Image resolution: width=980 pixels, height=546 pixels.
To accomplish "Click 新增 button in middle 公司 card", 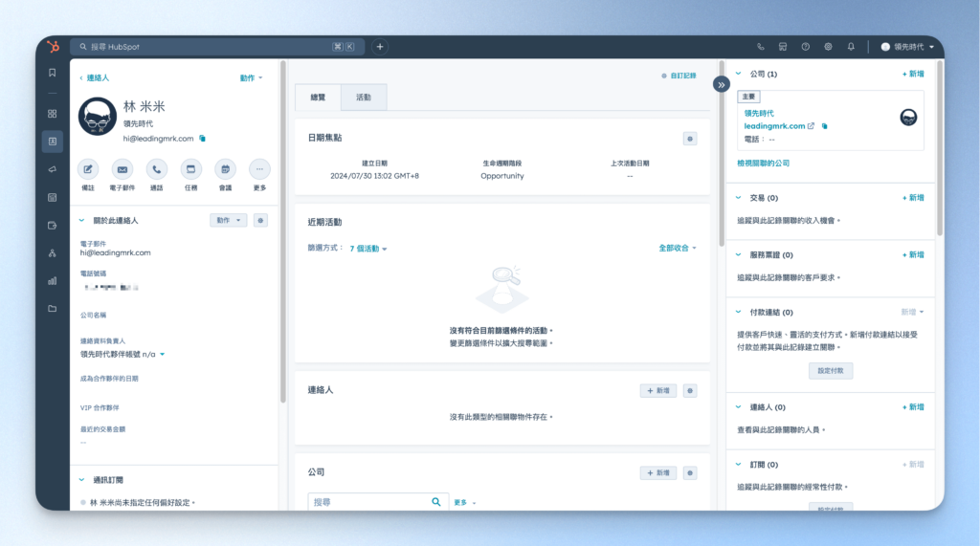I will point(658,473).
